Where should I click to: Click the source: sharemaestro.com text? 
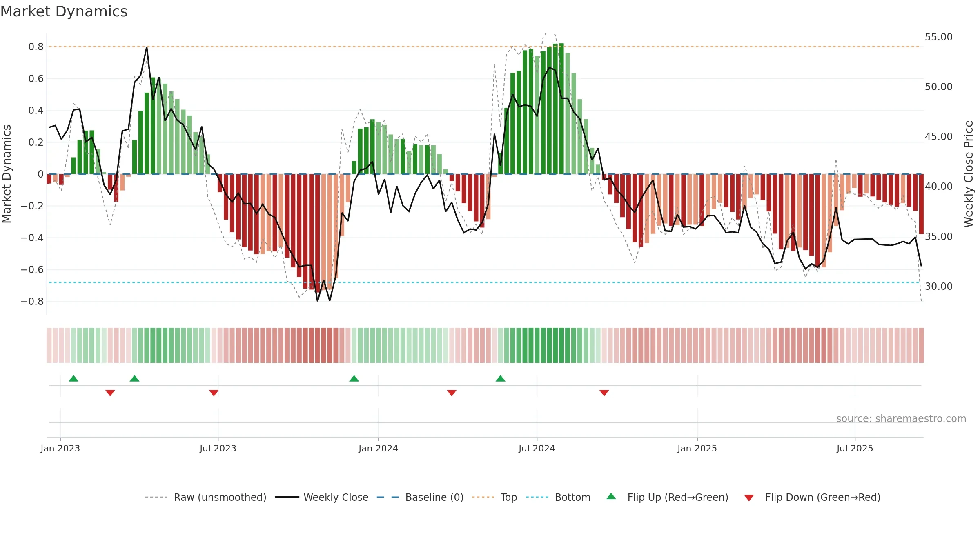(901, 419)
